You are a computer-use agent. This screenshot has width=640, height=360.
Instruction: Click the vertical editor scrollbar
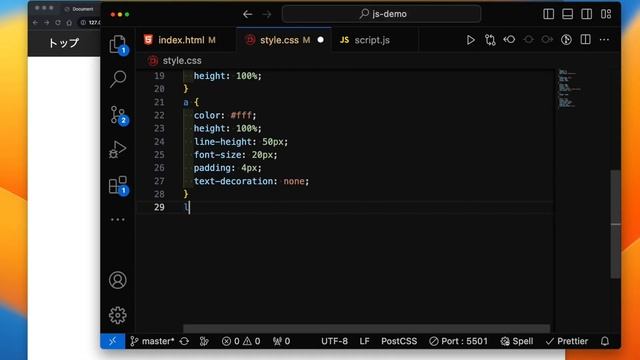[x=616, y=224]
